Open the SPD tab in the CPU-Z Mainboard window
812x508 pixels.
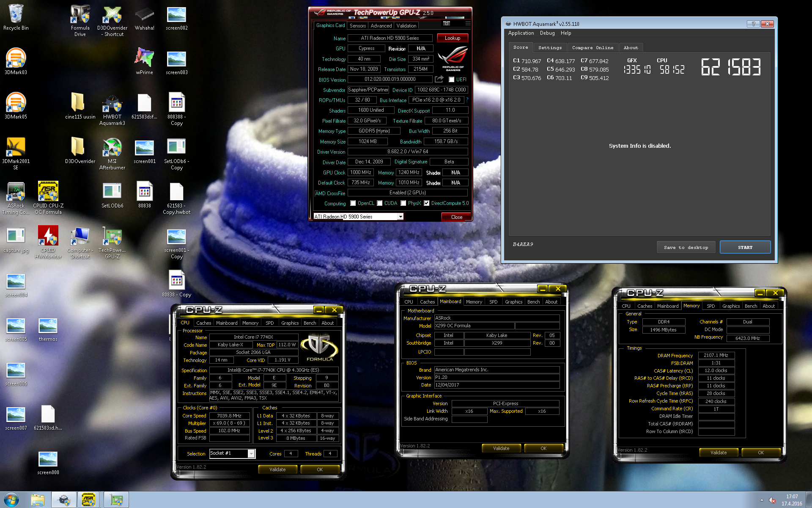493,302
